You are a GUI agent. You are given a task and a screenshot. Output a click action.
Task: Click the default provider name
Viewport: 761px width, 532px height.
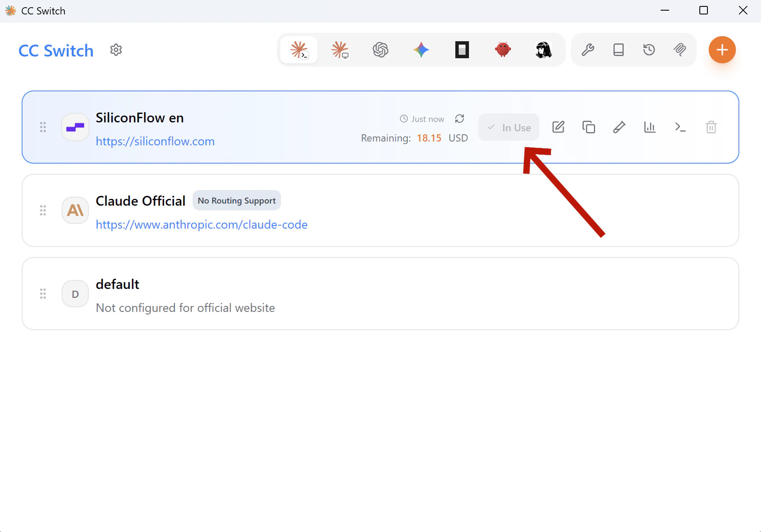coord(117,284)
